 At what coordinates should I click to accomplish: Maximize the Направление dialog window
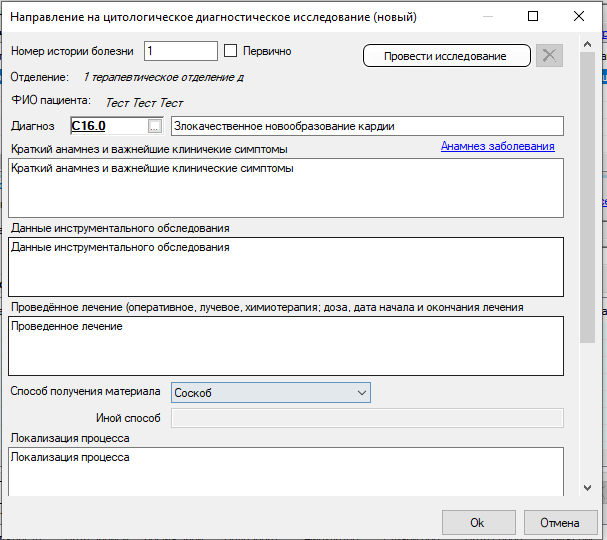[x=533, y=16]
